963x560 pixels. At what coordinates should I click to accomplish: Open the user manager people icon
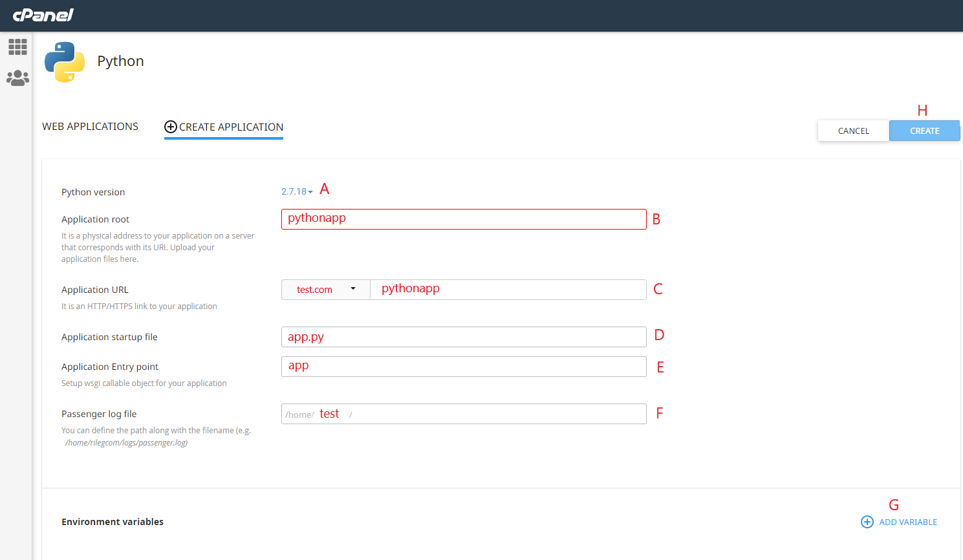point(17,78)
